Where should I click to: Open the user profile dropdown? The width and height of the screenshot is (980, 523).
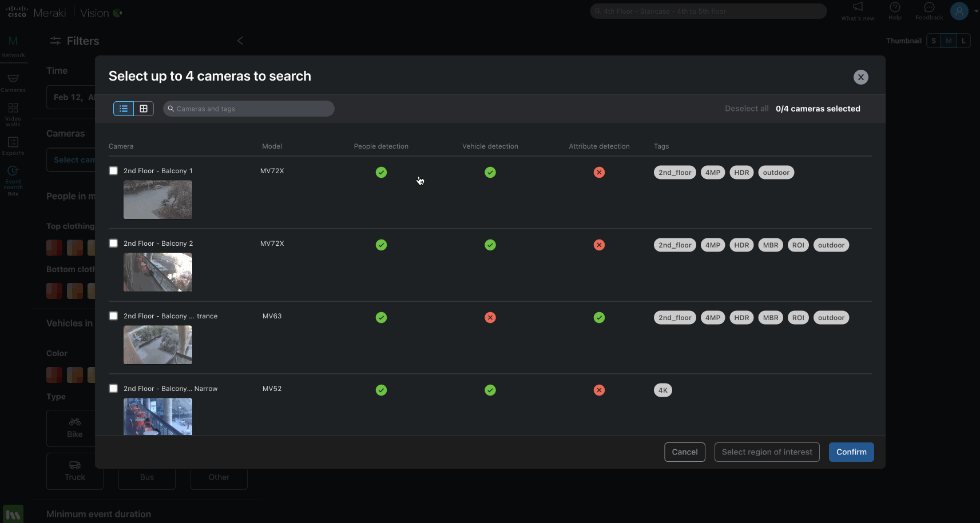click(x=960, y=11)
